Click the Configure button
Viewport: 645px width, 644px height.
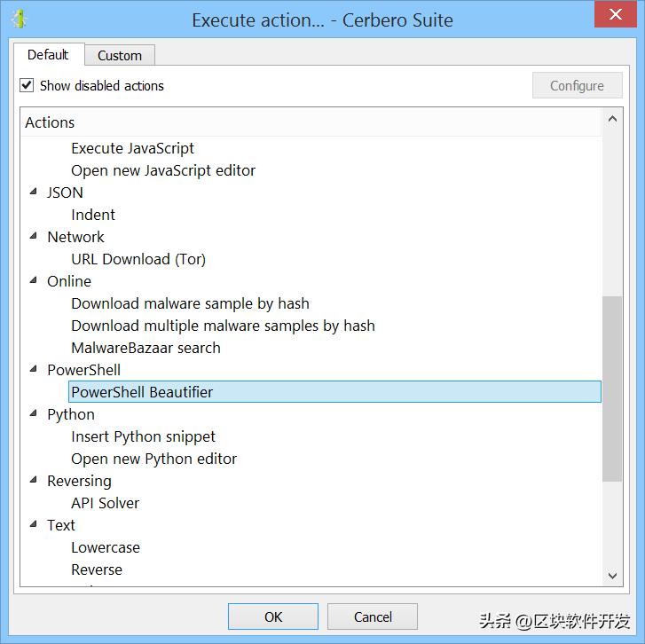(577, 85)
